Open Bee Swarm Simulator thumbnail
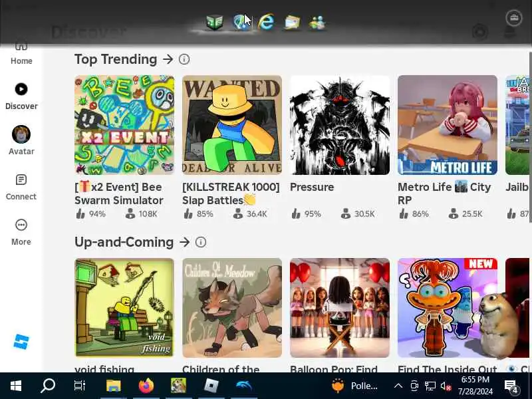The image size is (532, 399). point(124,125)
